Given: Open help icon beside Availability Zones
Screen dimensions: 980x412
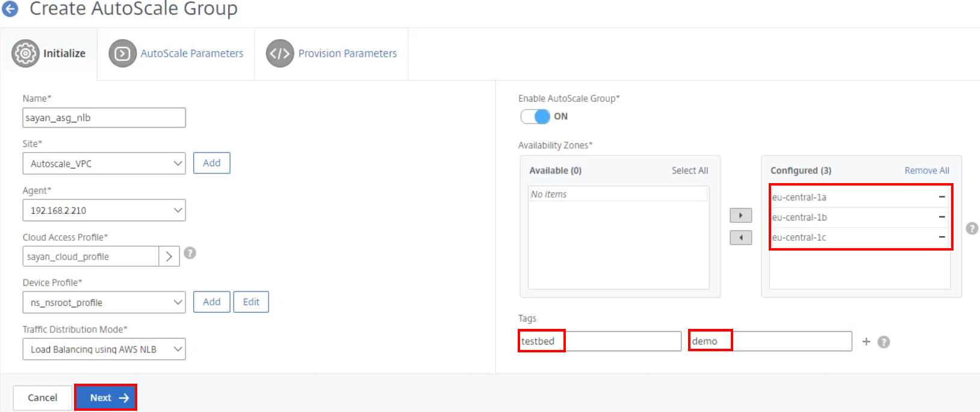Looking at the screenshot, I should [x=972, y=228].
